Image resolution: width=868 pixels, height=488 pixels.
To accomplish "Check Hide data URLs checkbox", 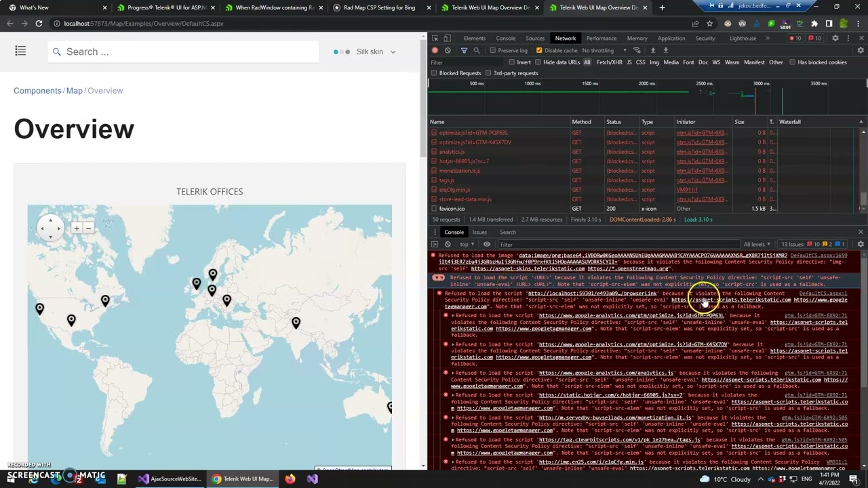I will coord(538,62).
